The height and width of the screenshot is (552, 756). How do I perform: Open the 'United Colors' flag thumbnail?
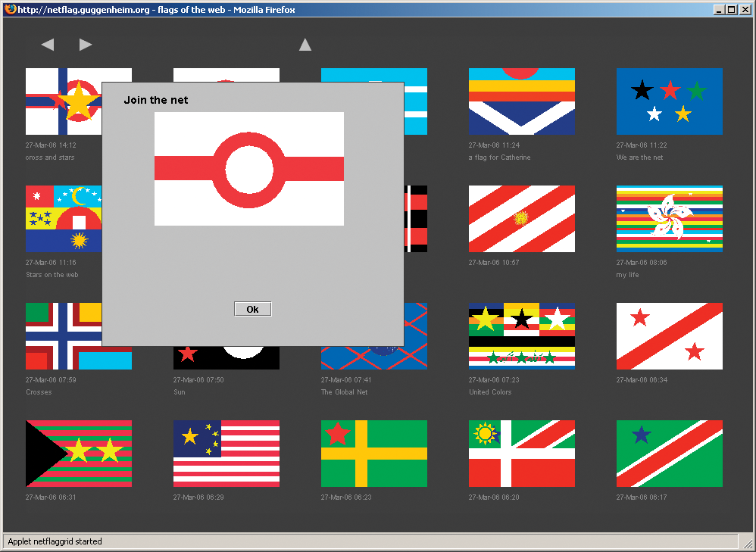[521, 335]
